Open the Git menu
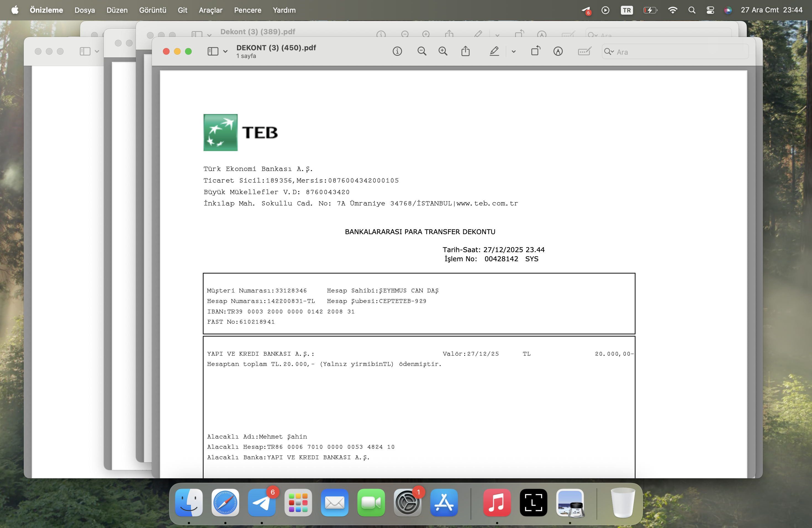This screenshot has height=528, width=812. [x=183, y=10]
